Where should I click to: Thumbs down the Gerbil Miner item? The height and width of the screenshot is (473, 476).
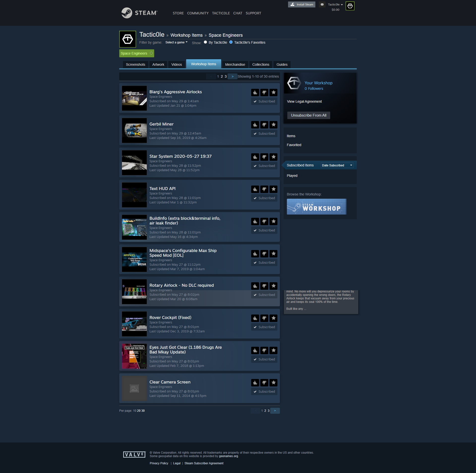pos(264,125)
